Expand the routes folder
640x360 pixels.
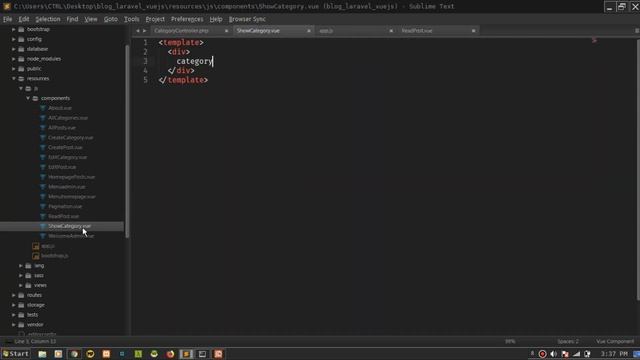[x=14, y=295]
